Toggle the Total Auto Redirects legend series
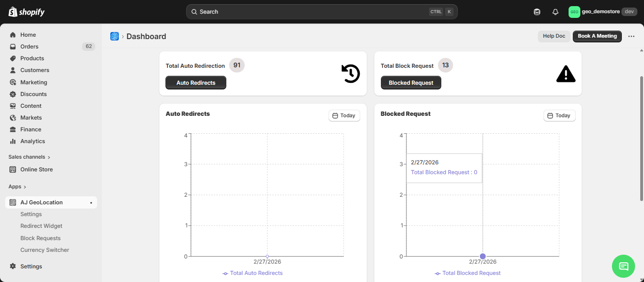Screen dimensions: 644x282 253,273
